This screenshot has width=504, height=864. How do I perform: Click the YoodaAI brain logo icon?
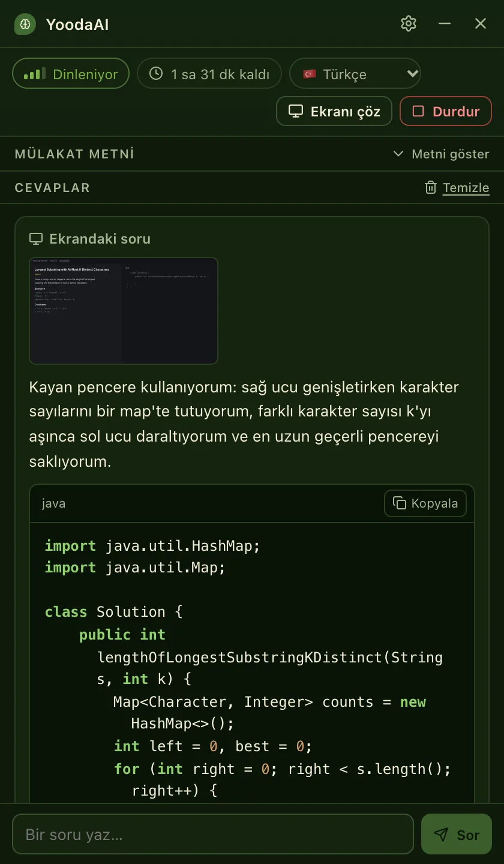pos(25,24)
